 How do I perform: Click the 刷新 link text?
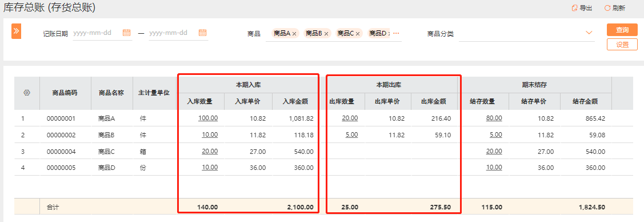[x=618, y=8]
